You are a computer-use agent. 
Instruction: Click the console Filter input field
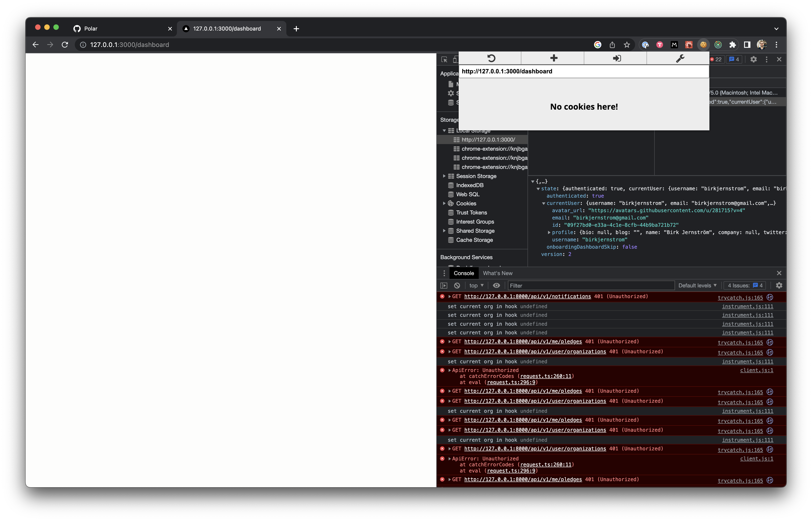590,285
